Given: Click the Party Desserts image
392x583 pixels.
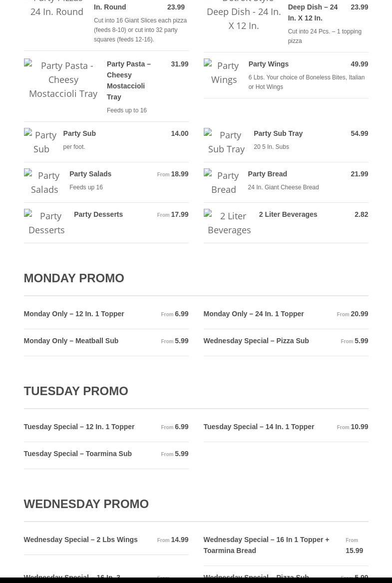Looking at the screenshot, I should 46,223.
